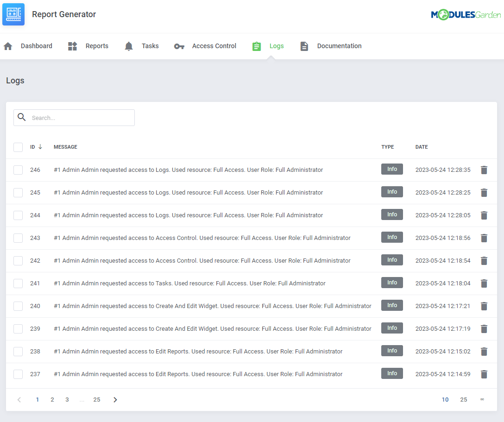504x422 pixels.
Task: Toggle the ID column sort arrow
Action: point(40,147)
